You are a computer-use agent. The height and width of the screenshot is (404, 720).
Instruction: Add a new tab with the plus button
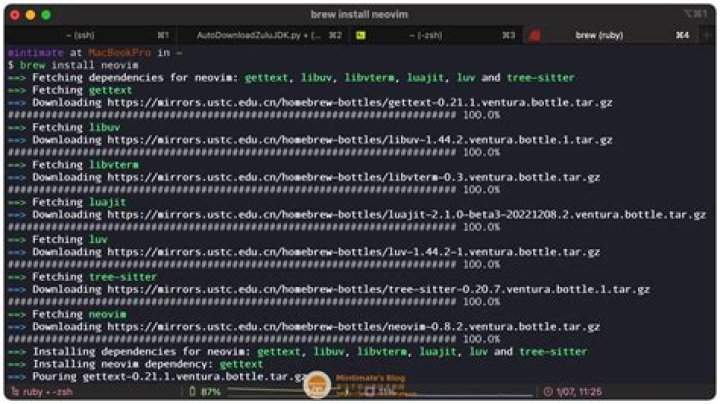pyautogui.click(x=707, y=35)
